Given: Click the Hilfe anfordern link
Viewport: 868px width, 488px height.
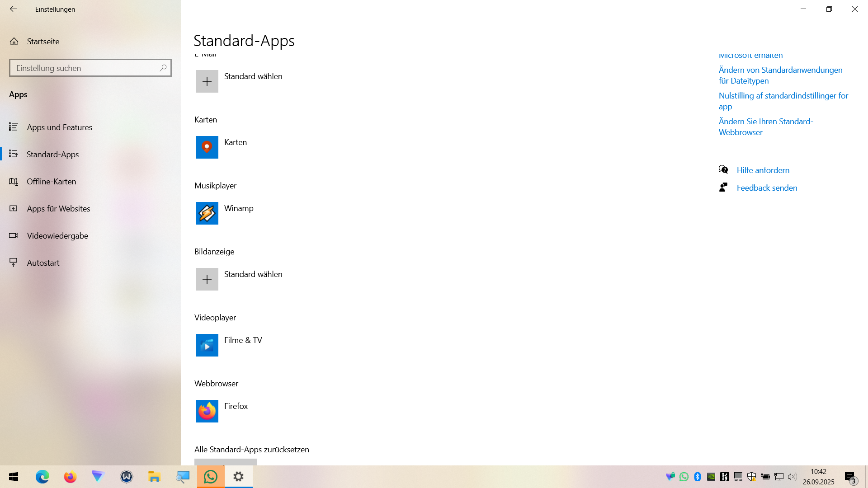Looking at the screenshot, I should 763,170.
